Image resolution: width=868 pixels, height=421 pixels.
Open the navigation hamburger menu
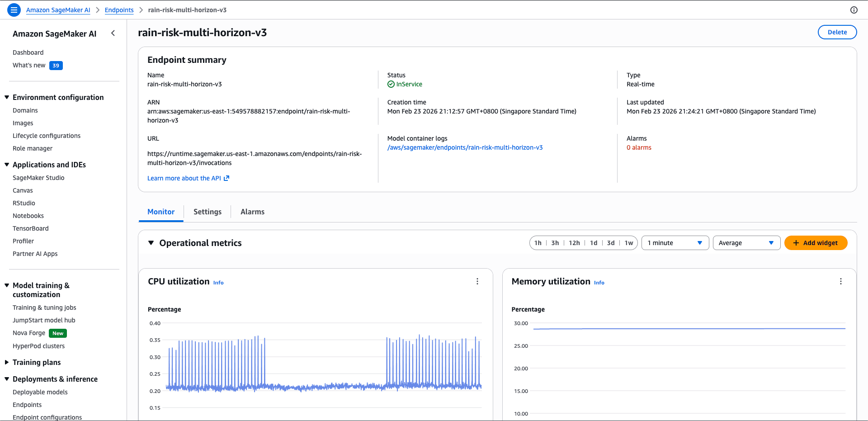14,9
